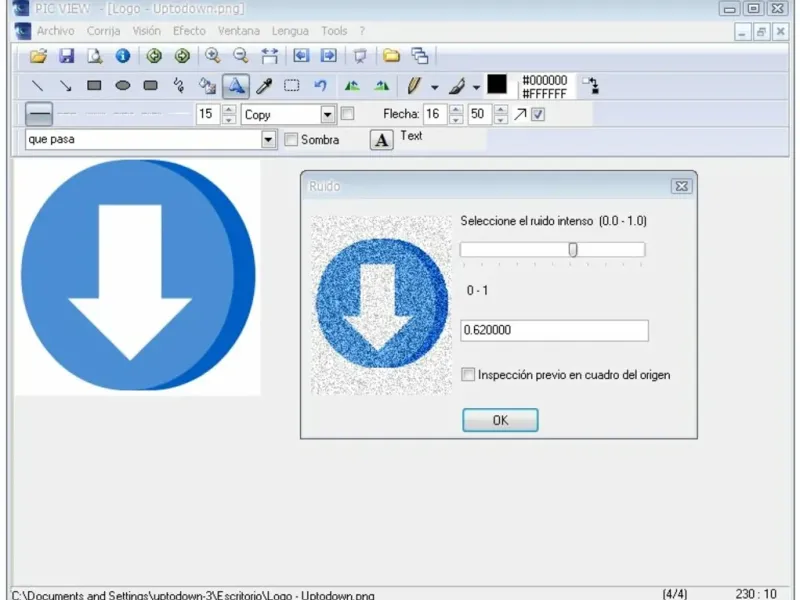Open print preview icon
The height and width of the screenshot is (600, 800).
click(x=94, y=56)
